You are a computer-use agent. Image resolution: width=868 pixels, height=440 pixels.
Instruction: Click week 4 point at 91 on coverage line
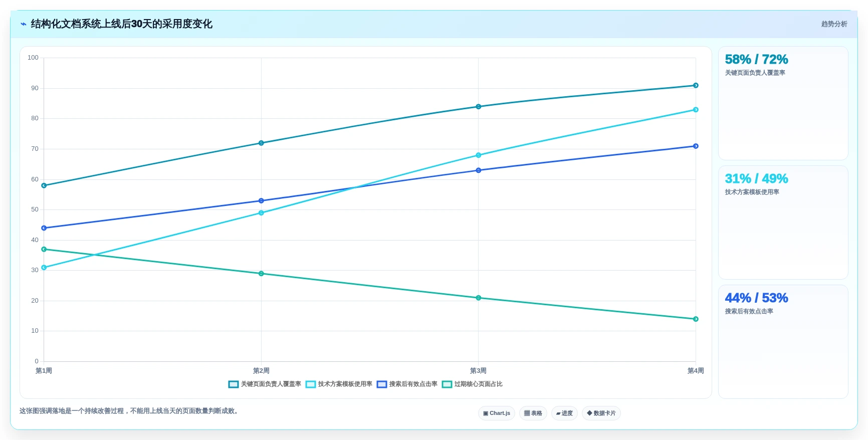[x=696, y=85]
